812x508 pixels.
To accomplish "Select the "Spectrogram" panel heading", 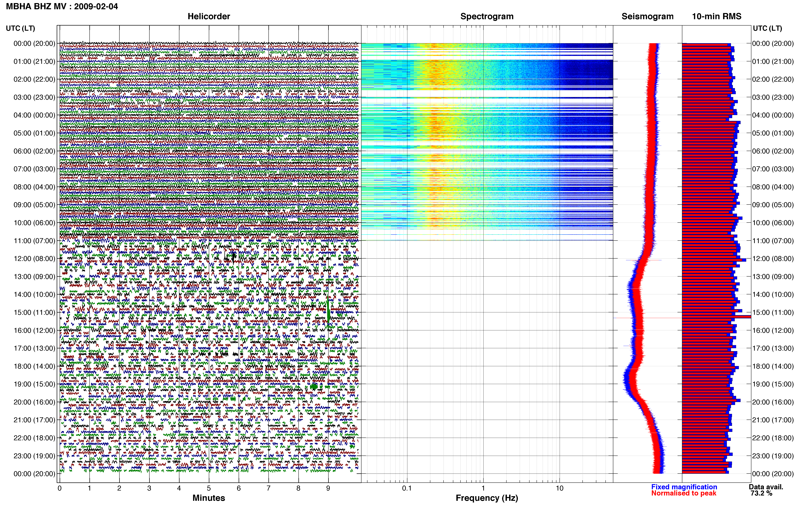I will point(487,16).
